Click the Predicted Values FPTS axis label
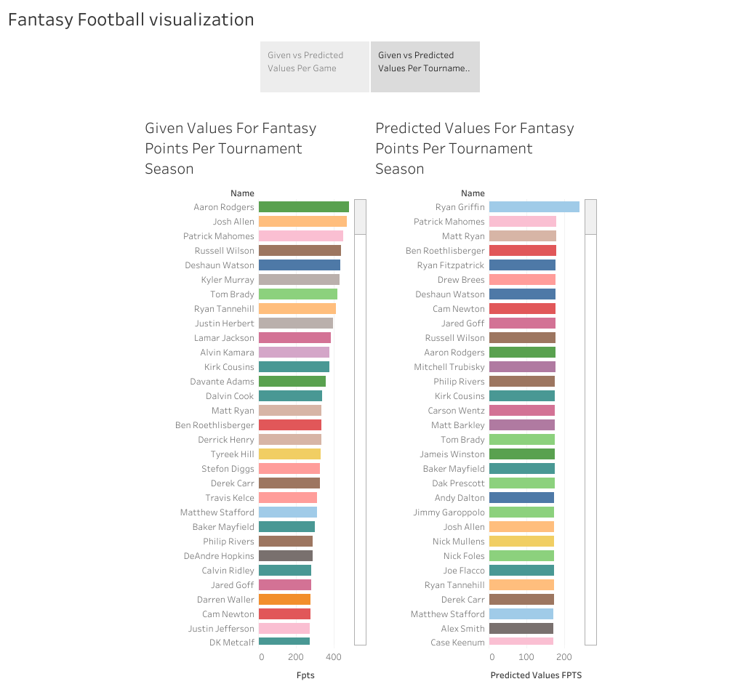738x700 pixels. [533, 675]
